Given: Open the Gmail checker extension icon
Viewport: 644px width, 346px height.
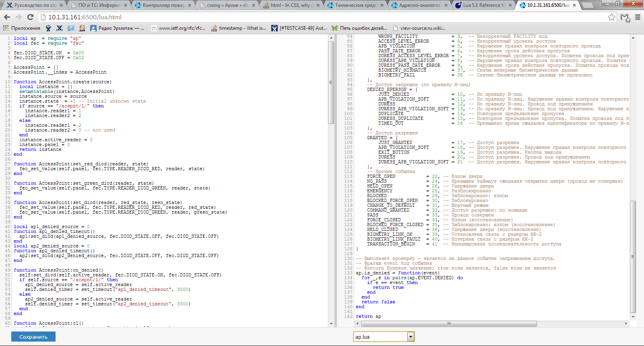Looking at the screenshot, I should [x=624, y=17].
